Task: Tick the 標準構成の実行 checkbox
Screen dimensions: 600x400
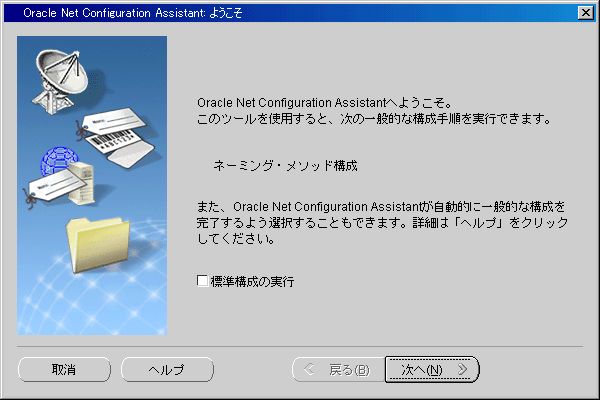Action: [202, 281]
